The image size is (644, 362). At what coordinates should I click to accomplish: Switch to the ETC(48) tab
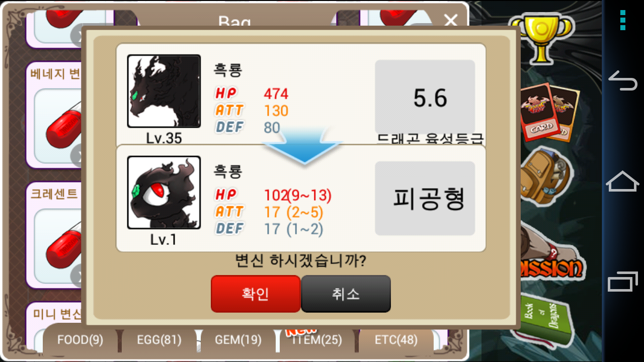396,340
